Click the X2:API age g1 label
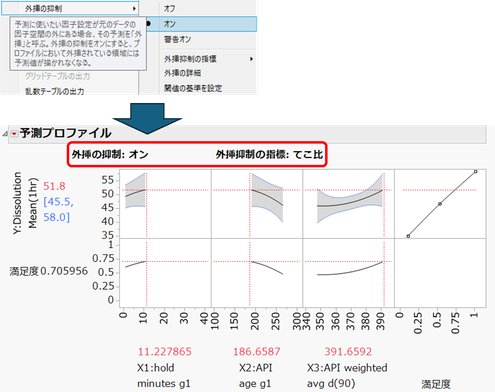 click(x=256, y=376)
